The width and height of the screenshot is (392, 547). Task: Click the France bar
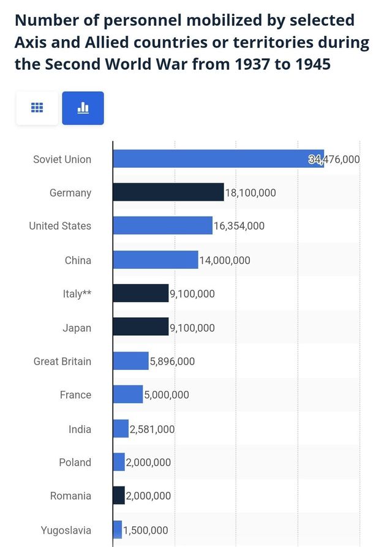pos(128,394)
